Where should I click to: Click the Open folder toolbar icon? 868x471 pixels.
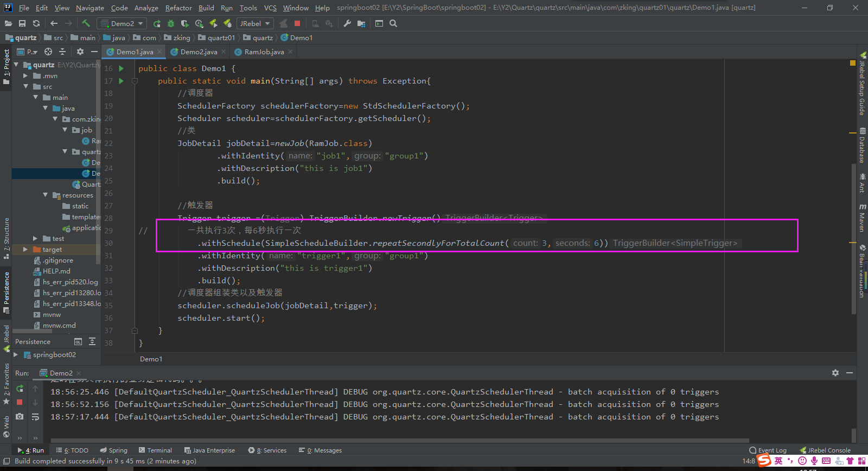coord(8,23)
